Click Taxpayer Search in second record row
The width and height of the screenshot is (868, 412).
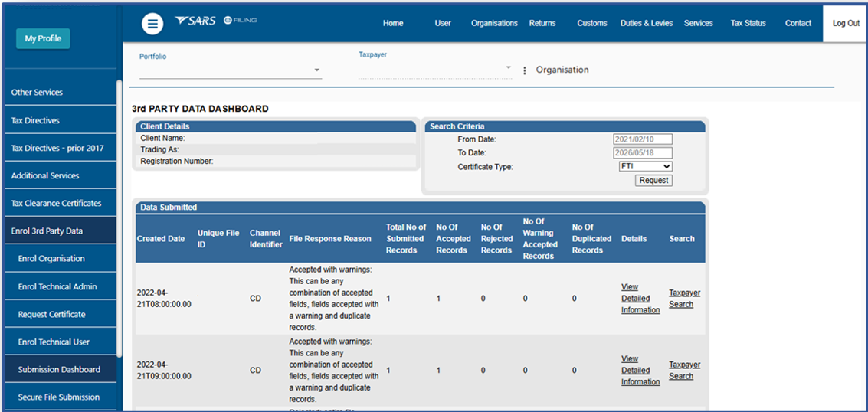point(683,371)
